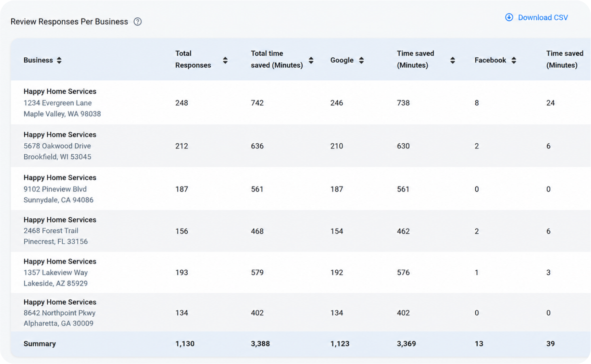The width and height of the screenshot is (591, 364).
Task: Click Facebook value 8
Action: tap(477, 103)
